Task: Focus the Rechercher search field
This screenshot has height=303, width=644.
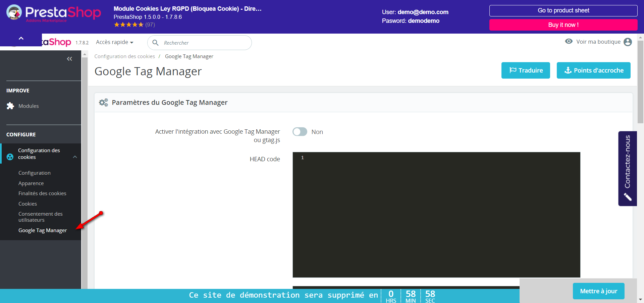Action: click(x=200, y=43)
